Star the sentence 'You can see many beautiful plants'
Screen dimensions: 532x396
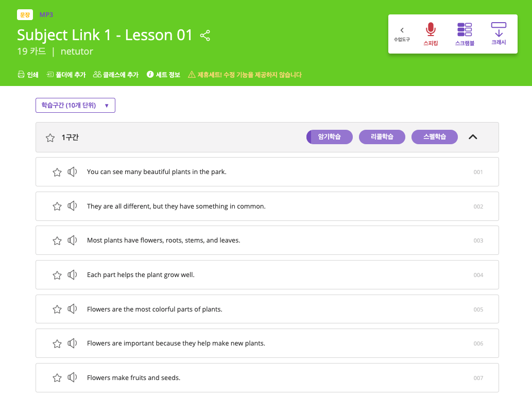[x=57, y=172]
